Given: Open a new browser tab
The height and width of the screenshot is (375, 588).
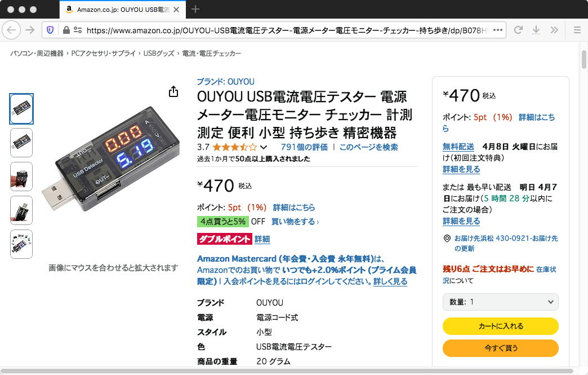Looking at the screenshot, I should (195, 9).
